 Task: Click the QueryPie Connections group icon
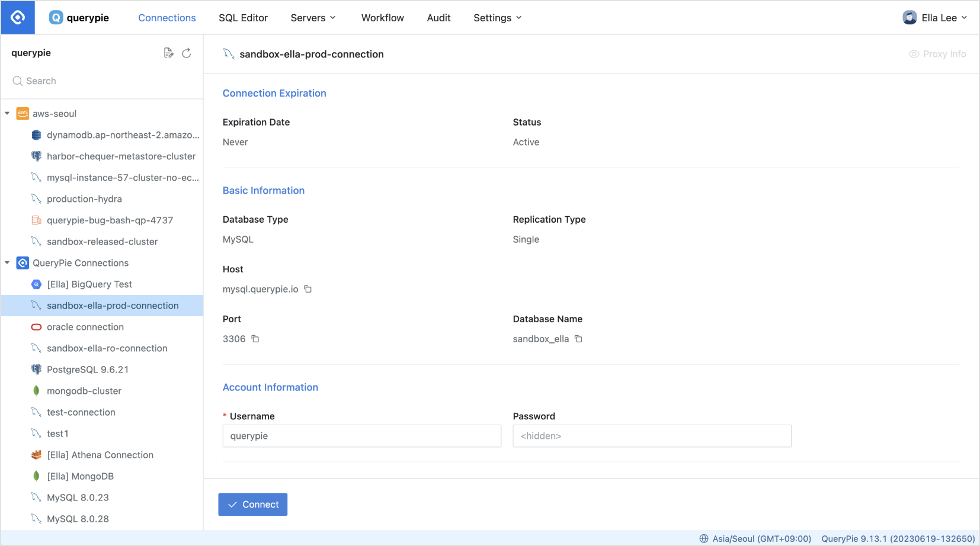click(x=23, y=263)
